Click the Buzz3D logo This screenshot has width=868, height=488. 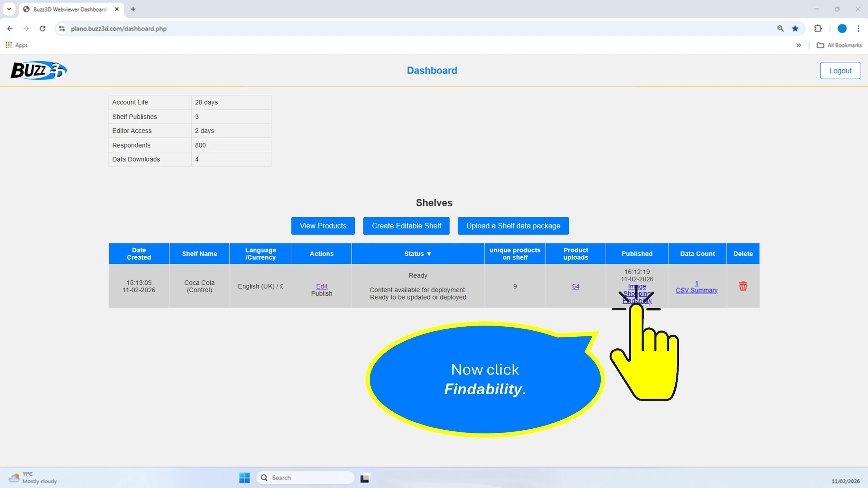pos(38,70)
